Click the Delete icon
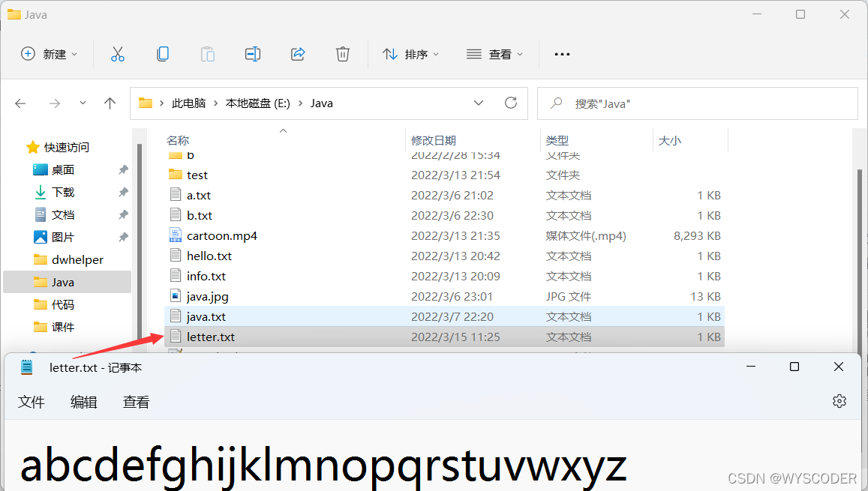Viewport: 868px width, 491px height. point(342,54)
